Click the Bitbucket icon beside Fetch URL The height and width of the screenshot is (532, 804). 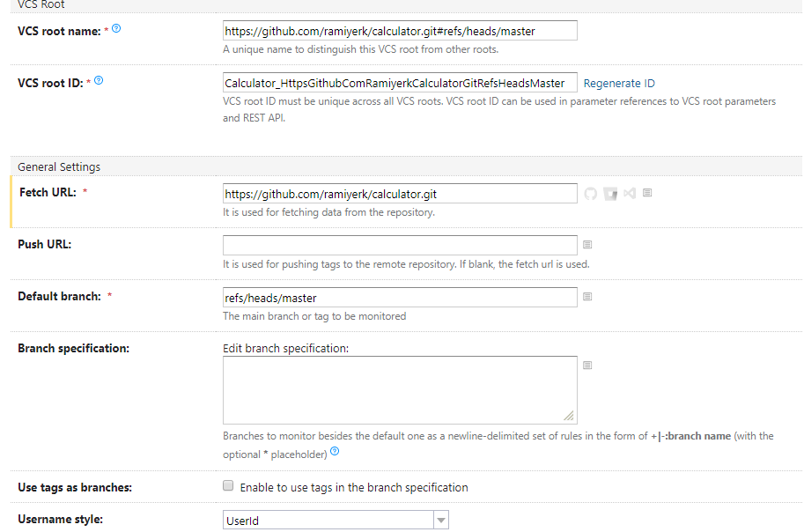[610, 194]
